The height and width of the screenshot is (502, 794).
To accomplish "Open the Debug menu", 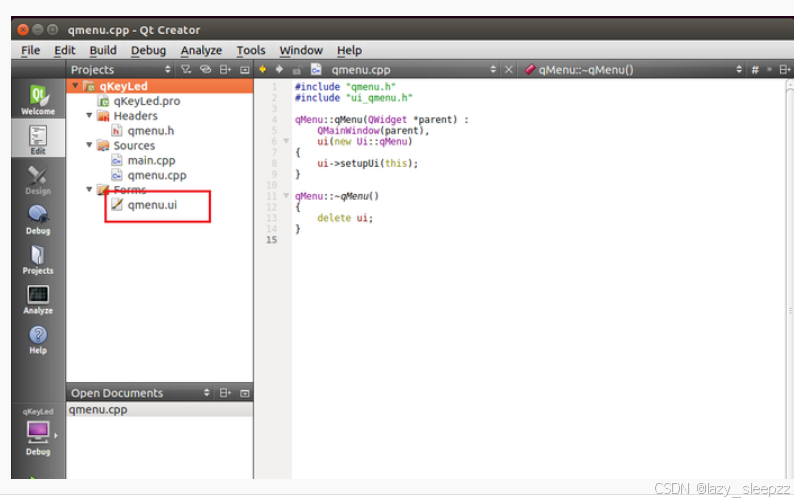I will click(148, 51).
